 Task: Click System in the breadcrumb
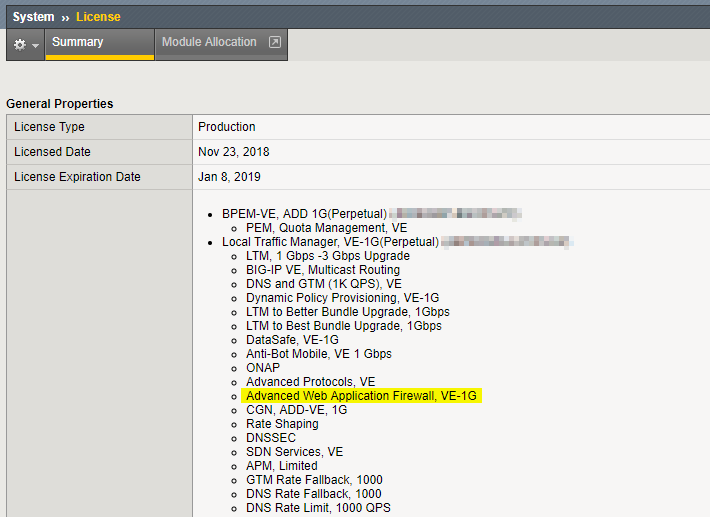pos(33,17)
